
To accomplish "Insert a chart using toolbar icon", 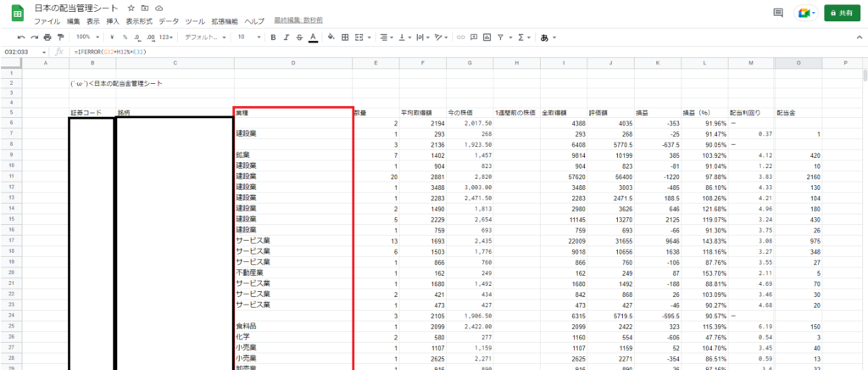I will point(487,37).
